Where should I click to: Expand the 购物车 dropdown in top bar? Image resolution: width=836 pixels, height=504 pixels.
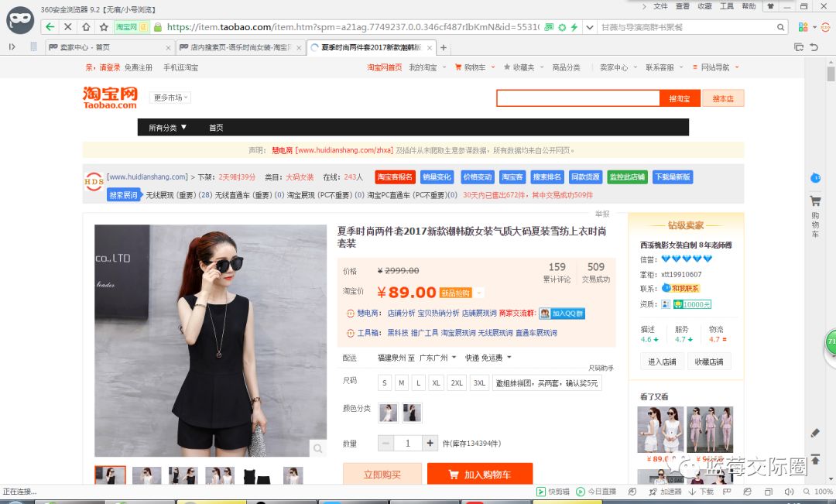[x=475, y=67]
